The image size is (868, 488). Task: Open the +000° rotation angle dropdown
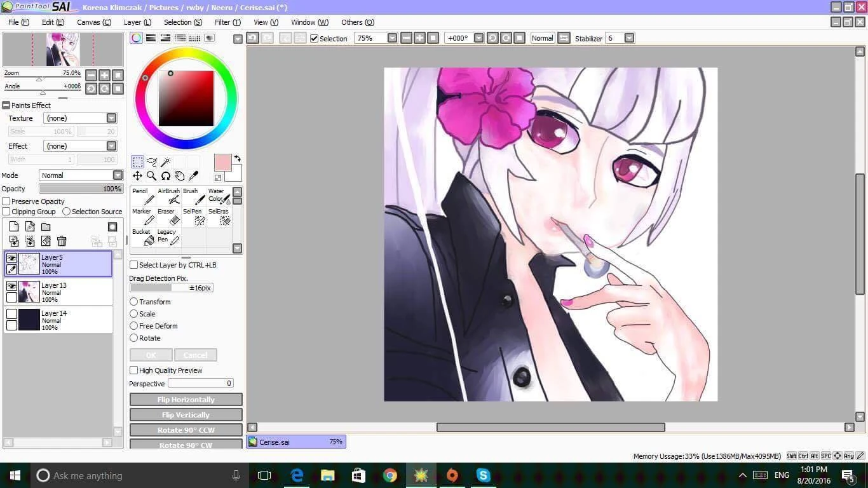[479, 38]
